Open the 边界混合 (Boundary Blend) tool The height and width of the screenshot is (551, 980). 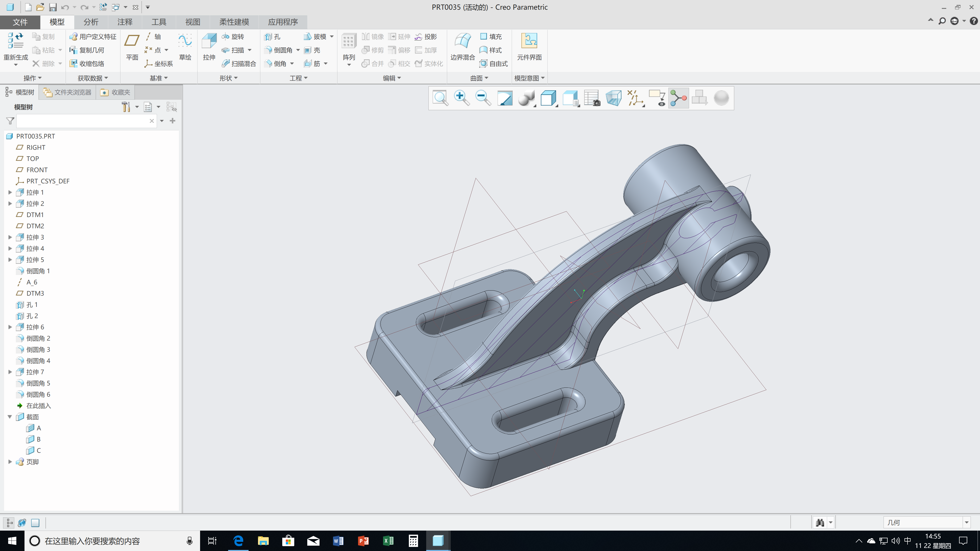coord(463,46)
